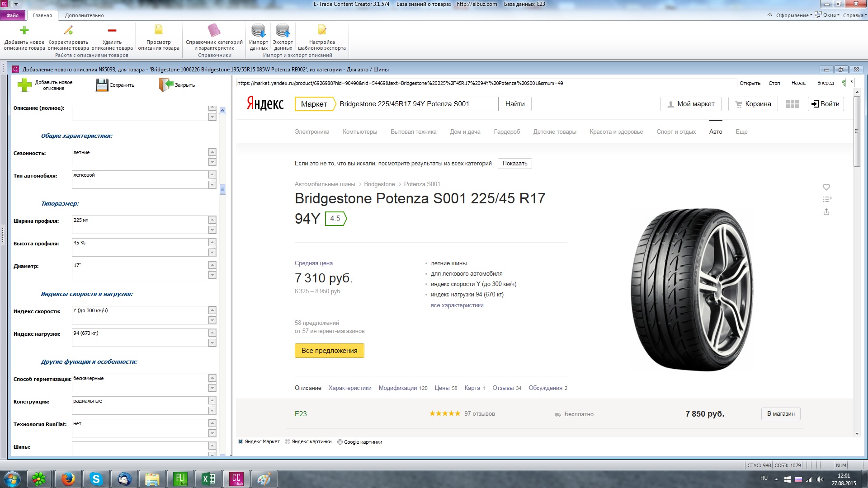
Task: Click the tire product image
Action: coord(692,290)
